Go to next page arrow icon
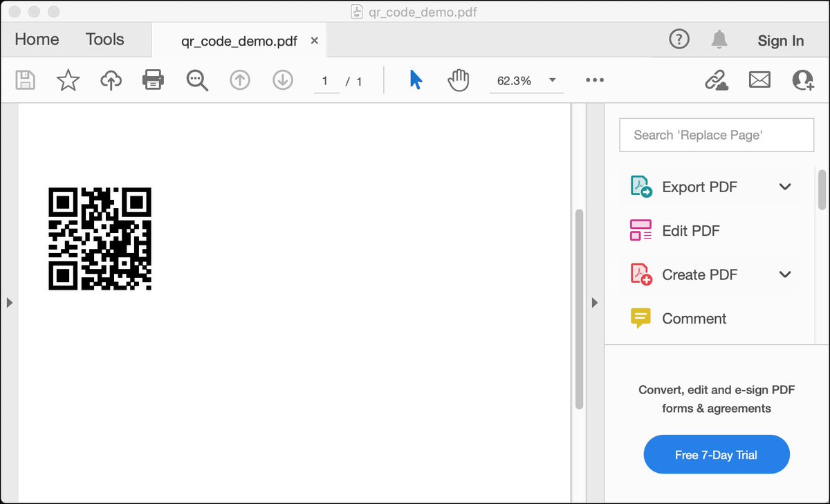This screenshot has width=830, height=504. point(282,80)
